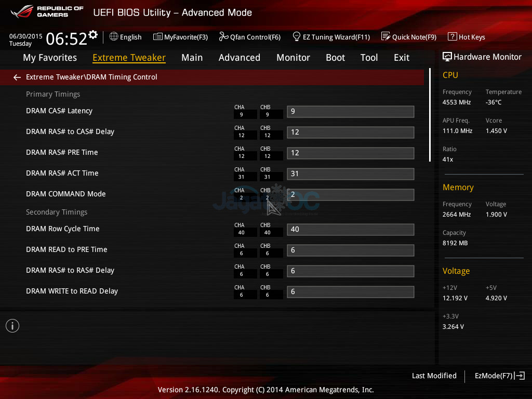Click the globe language icon
Screen dimensions: 532x399
(114, 37)
